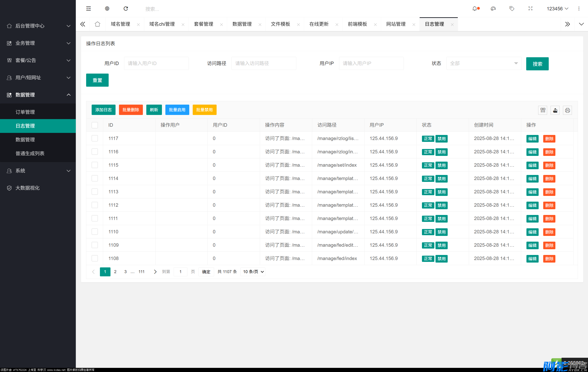588x372 pixels.
Task: Switch to the 套餐管理 tab
Action: (204, 24)
